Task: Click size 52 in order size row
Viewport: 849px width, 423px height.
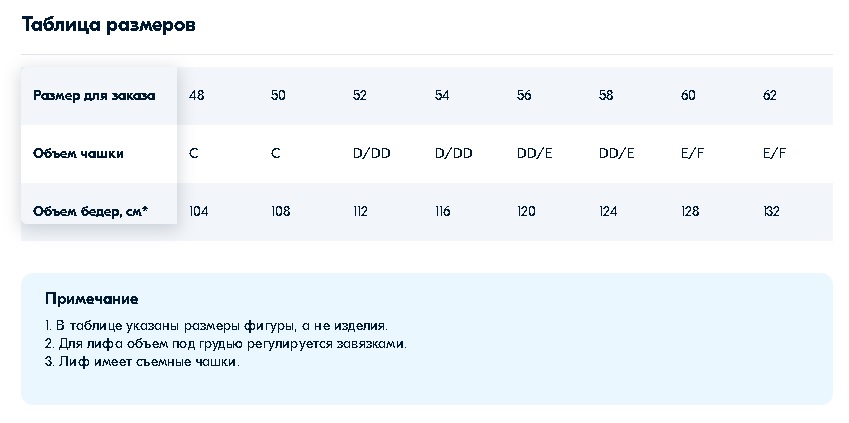Action: tap(360, 96)
